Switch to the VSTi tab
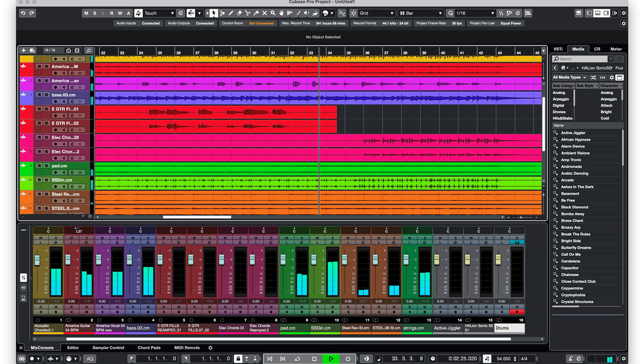The image size is (641, 364). (x=558, y=49)
